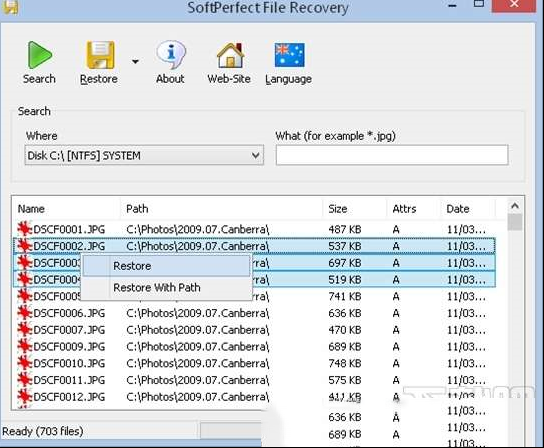Maximize the File Recovery window
544x448 pixels.
479,3
